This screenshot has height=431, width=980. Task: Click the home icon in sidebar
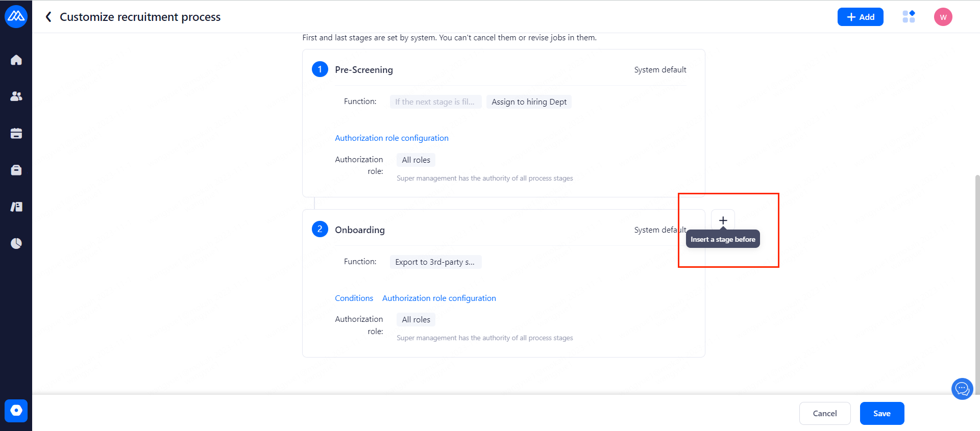coord(16,60)
